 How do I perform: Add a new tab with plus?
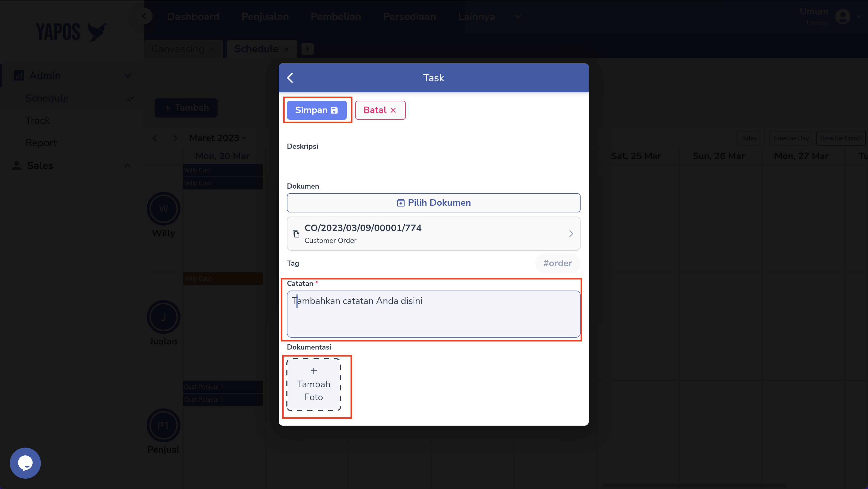click(x=307, y=49)
